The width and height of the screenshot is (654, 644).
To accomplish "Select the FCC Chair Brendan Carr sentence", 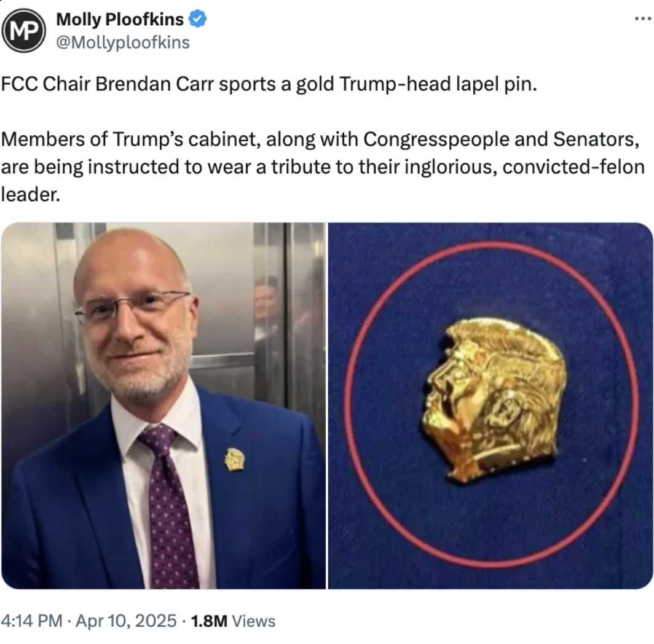I will coord(269,84).
